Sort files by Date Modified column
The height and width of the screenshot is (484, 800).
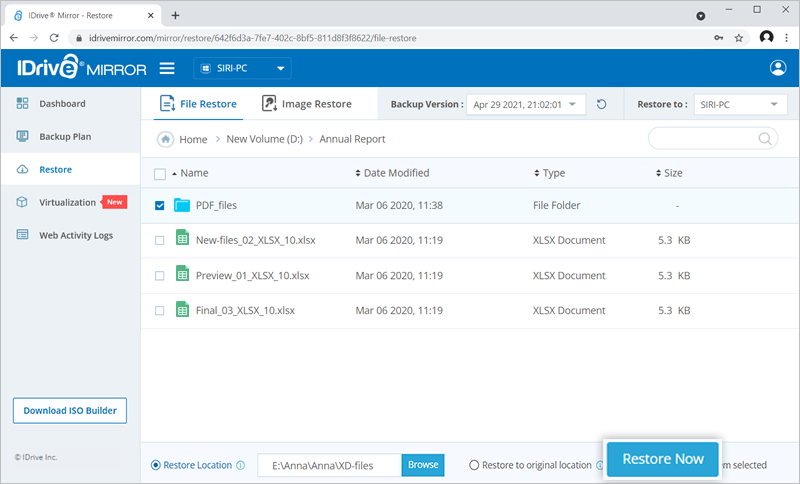coord(392,173)
